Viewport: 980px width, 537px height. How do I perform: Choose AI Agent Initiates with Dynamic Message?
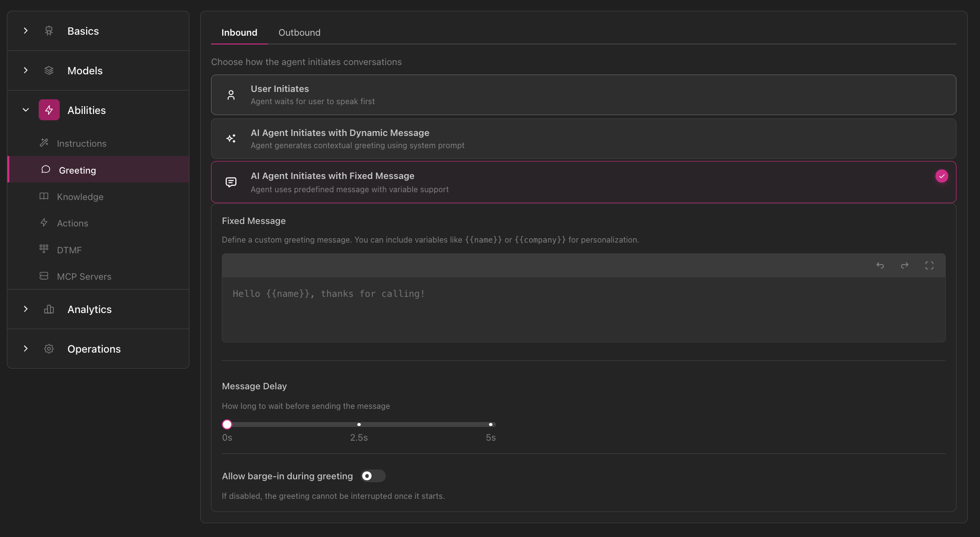point(583,138)
